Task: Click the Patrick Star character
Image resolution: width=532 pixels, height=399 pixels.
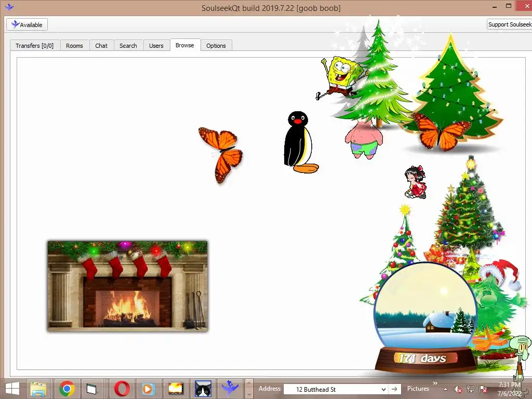Action: click(364, 139)
